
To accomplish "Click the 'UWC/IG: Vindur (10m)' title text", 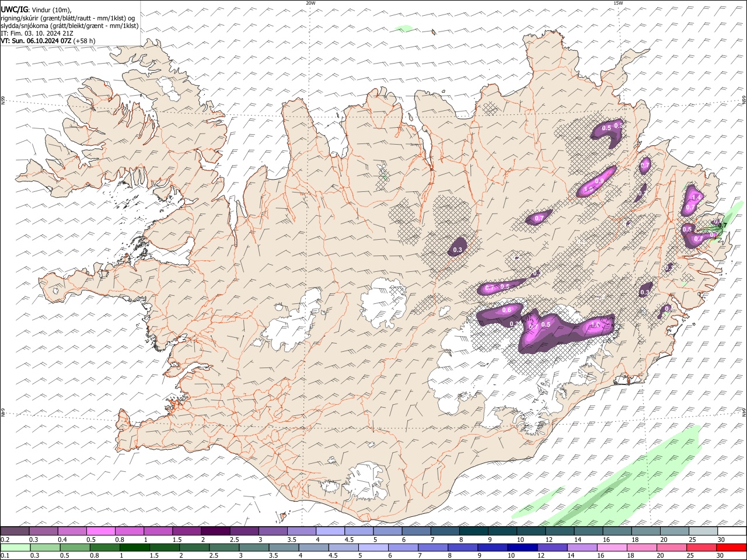I will (36, 10).
